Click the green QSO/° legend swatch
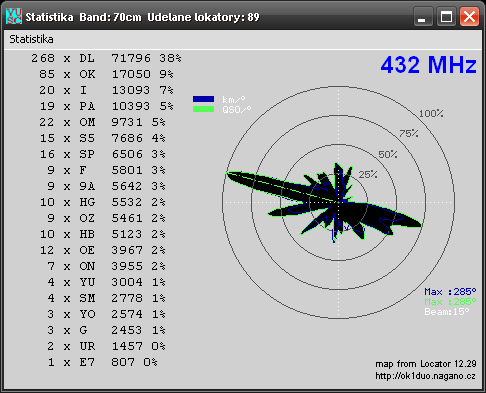The width and height of the screenshot is (486, 393). coord(203,109)
